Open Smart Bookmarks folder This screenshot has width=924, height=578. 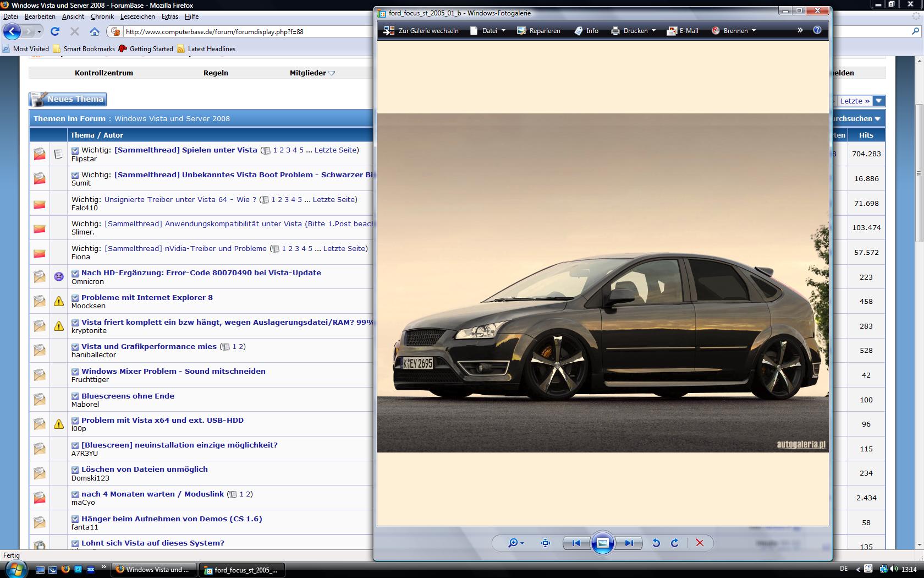(84, 48)
